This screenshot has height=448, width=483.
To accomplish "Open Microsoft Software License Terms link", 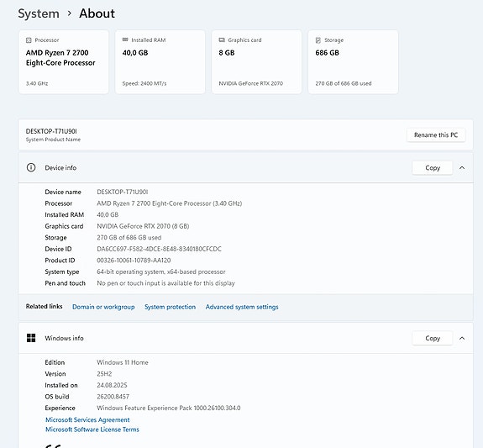I will coord(92,430).
